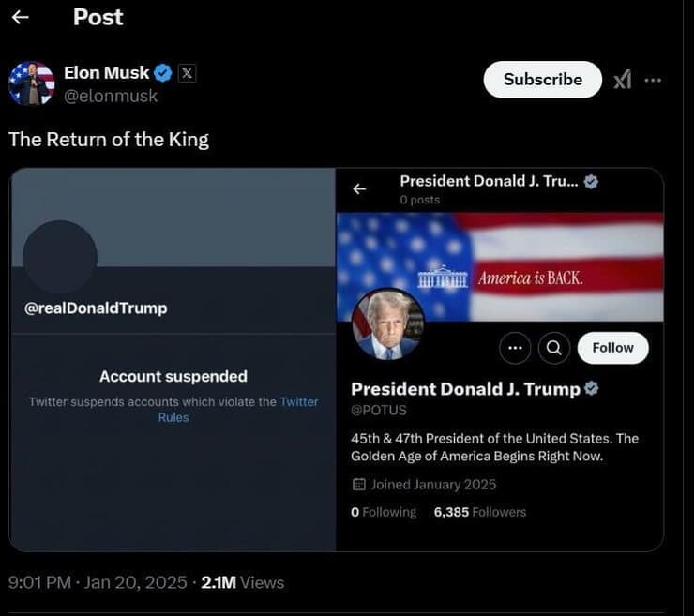
Task: Open the 6,385 Followers list
Action: click(x=480, y=512)
